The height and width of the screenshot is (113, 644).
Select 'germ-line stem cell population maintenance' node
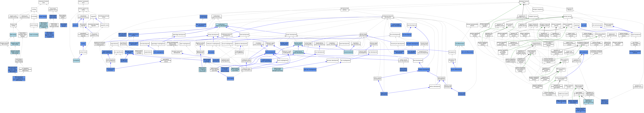point(123,35)
